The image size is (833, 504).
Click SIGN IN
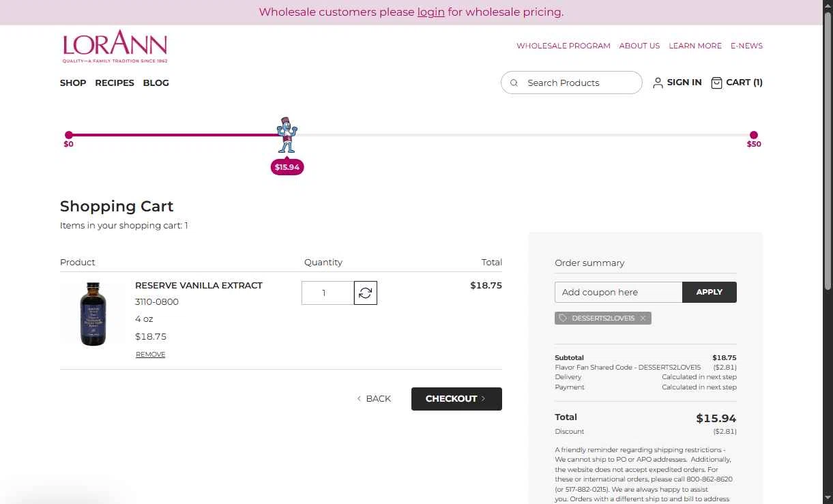684,82
